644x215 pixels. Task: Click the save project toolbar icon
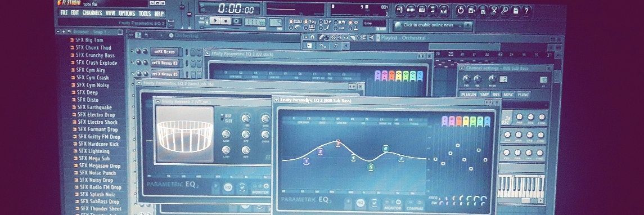coord(471,10)
